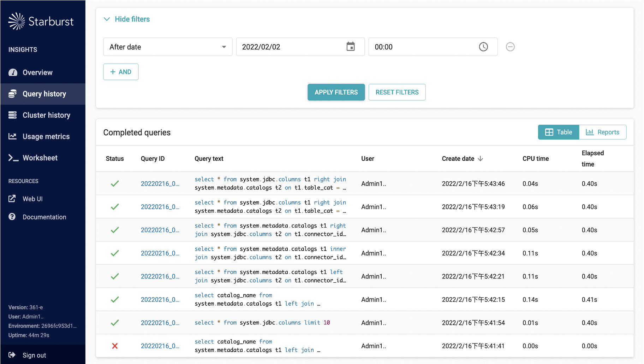644x364 pixels.
Task: Click the 'Uptime: 44m 29s' text
Action: (29, 335)
